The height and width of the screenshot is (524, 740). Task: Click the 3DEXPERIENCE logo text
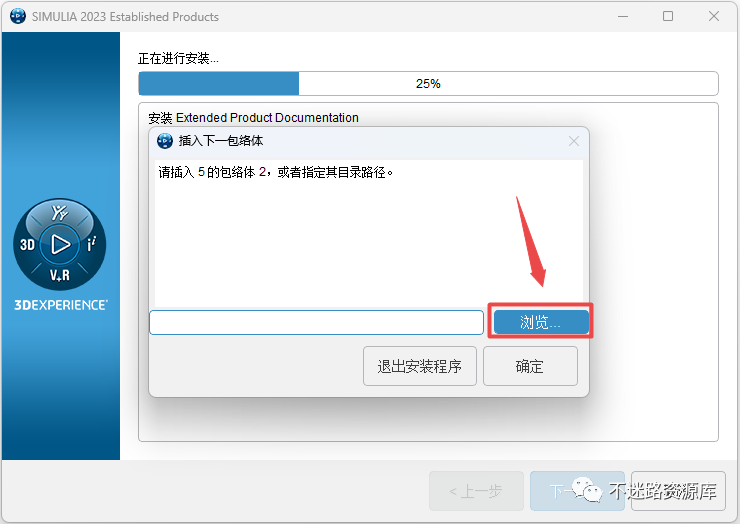[x=60, y=305]
